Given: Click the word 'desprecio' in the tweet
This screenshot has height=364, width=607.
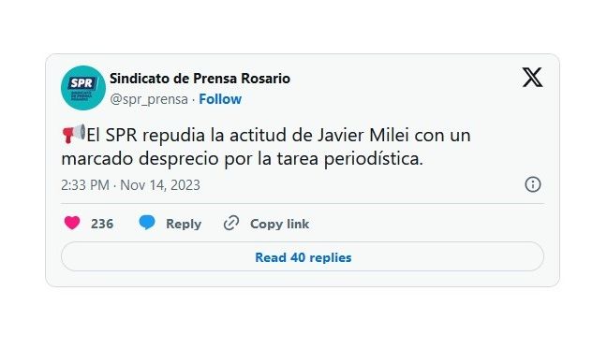Looking at the screenshot, I should click(179, 158).
